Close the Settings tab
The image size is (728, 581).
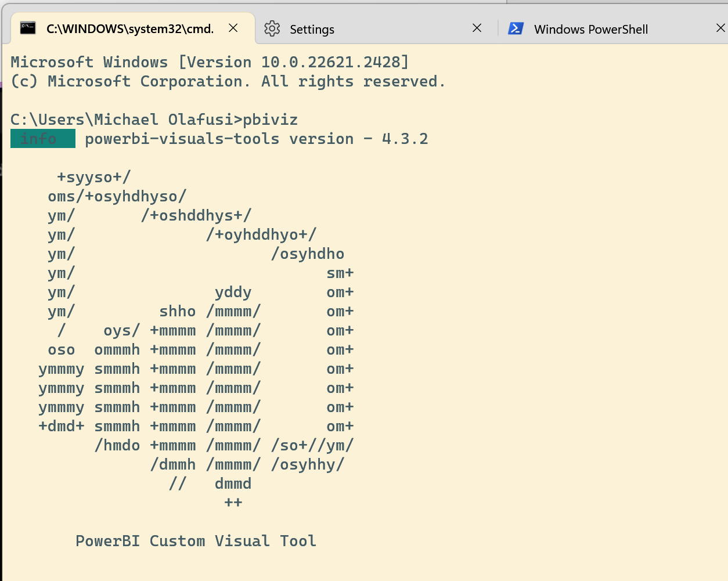tap(477, 28)
